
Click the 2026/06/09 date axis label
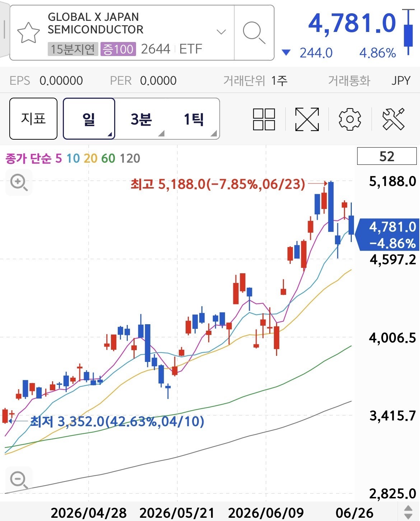(266, 513)
